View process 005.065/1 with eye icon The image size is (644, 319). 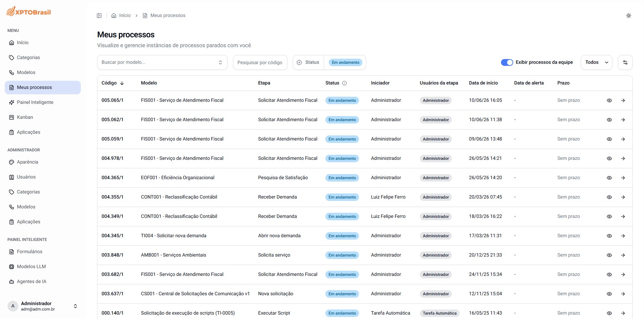tap(609, 100)
